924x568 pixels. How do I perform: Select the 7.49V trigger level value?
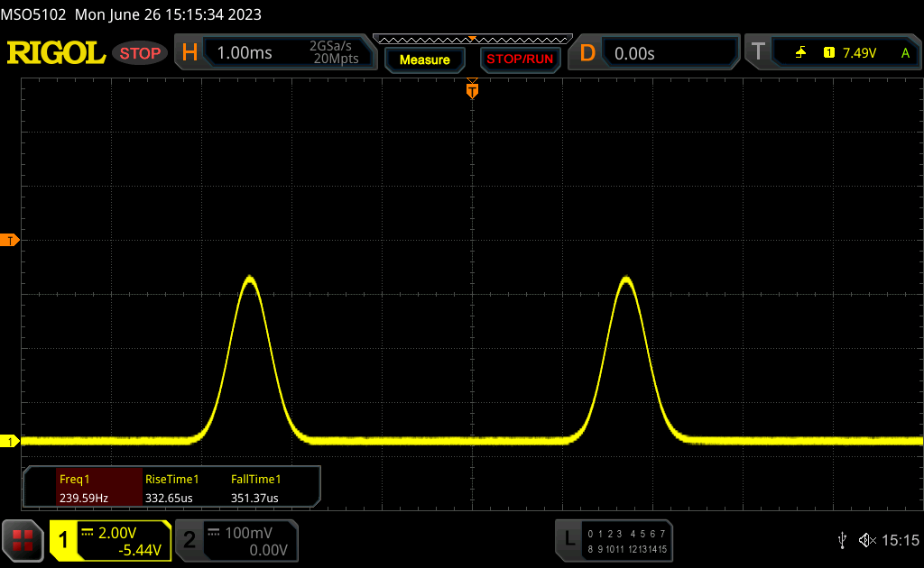click(x=859, y=53)
